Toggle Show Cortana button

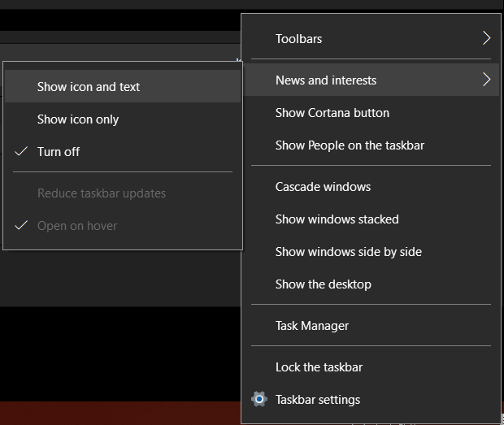[x=332, y=113]
